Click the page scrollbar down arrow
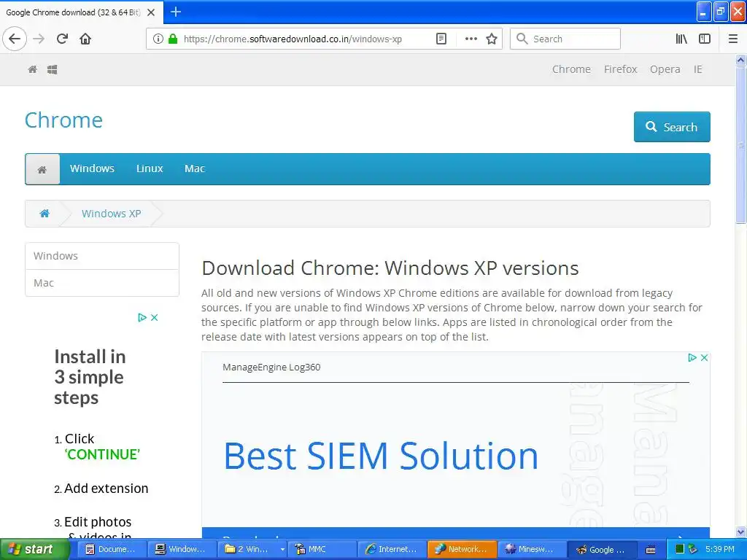 740,532
